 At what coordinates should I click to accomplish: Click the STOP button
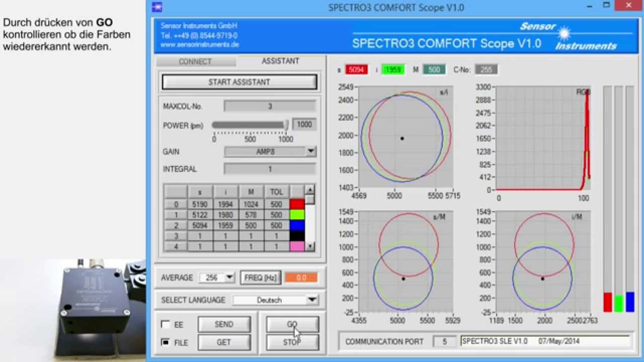point(292,342)
